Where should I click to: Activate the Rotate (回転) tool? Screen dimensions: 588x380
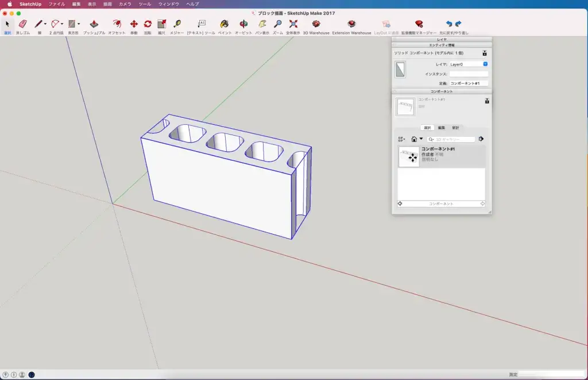[x=148, y=24]
